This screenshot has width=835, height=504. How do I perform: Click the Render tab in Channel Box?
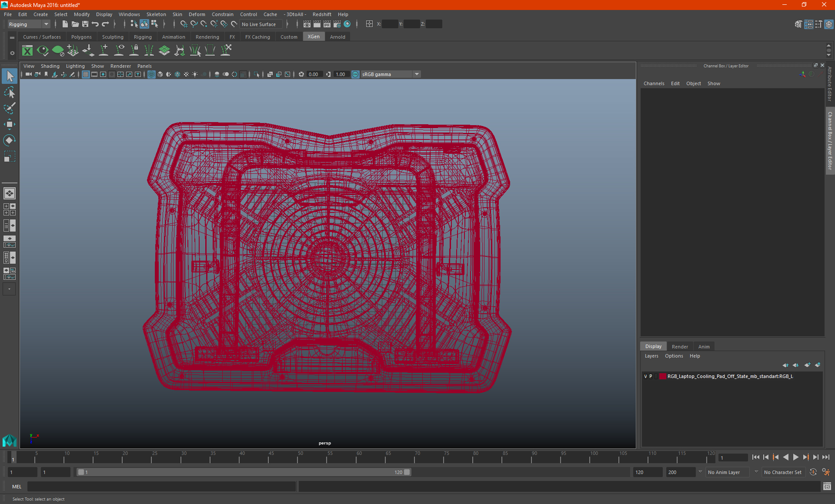point(680,345)
